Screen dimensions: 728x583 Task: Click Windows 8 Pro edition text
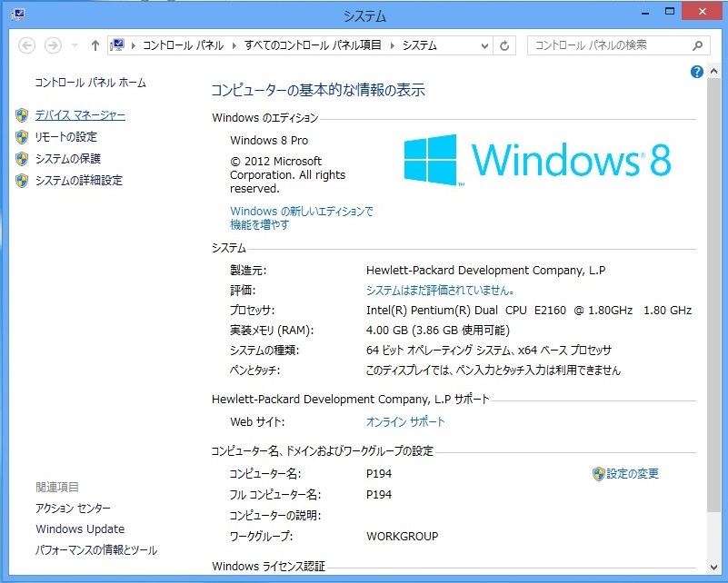click(269, 140)
